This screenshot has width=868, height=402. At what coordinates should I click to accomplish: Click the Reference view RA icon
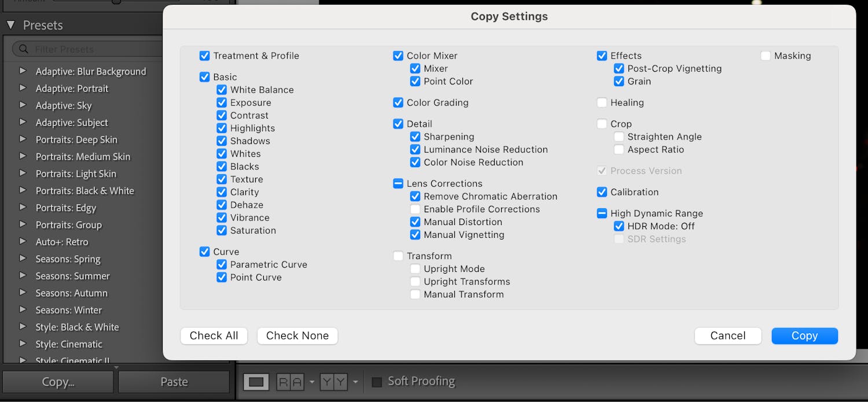point(290,382)
